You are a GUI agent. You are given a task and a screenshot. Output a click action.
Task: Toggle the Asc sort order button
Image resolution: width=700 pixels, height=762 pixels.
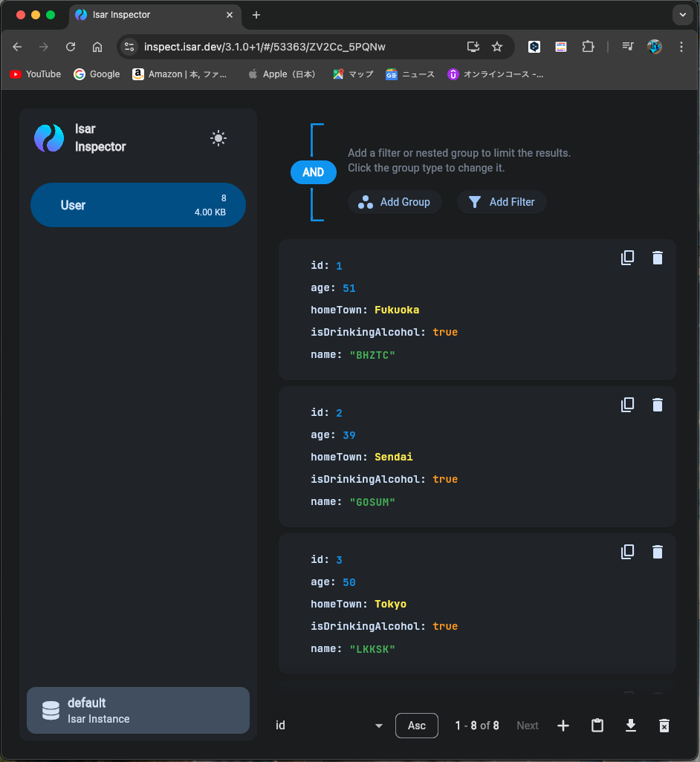[417, 726]
